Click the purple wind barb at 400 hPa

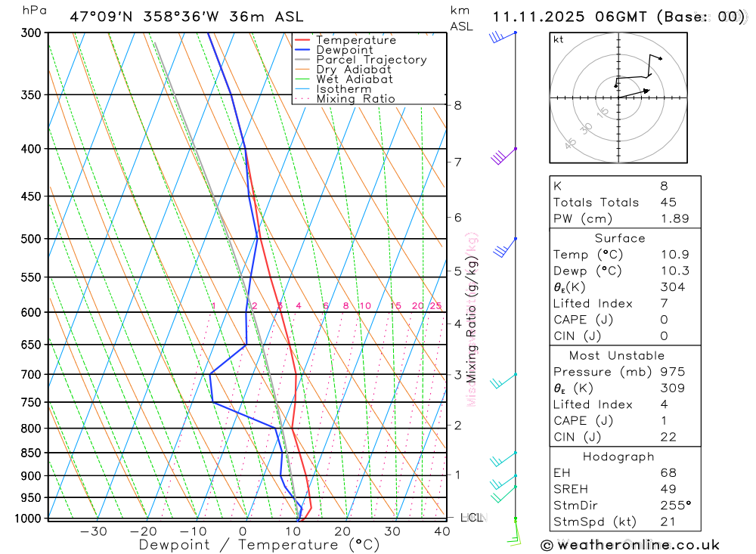point(503,156)
